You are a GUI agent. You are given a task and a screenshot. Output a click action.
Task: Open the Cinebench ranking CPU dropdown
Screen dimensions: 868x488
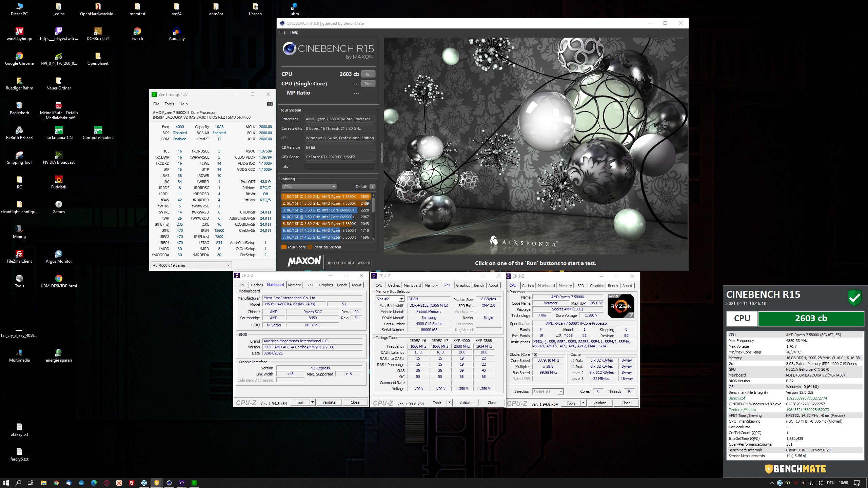[x=309, y=187]
